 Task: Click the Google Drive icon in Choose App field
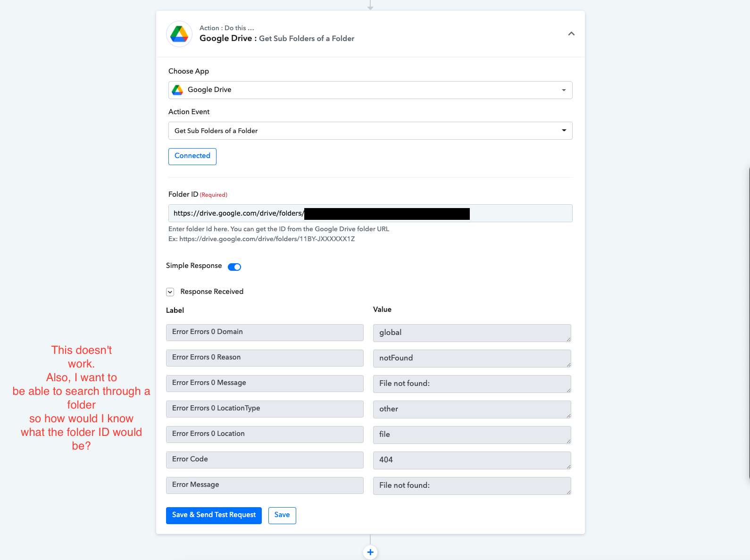(177, 90)
